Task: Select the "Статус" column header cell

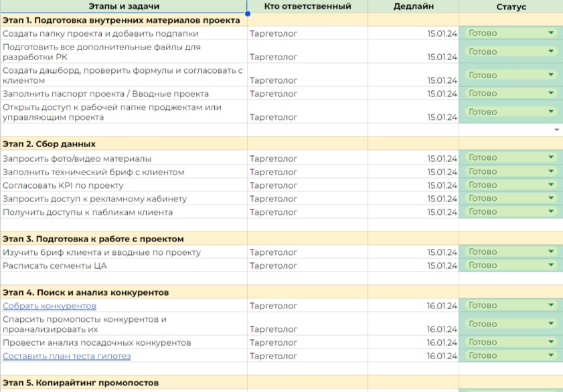Action: 511,7
